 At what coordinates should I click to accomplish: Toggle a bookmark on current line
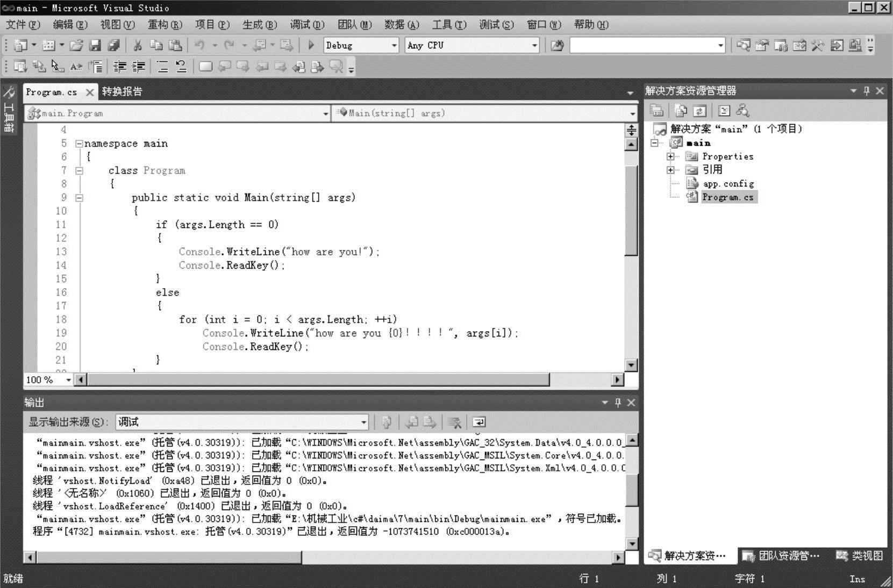(x=205, y=67)
